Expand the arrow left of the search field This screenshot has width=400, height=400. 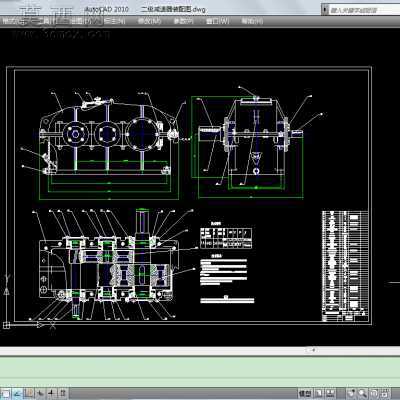tap(325, 10)
